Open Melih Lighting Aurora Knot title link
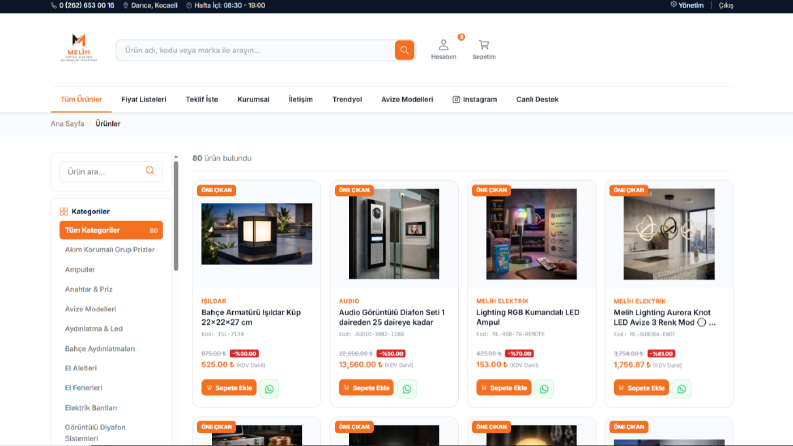 pyautogui.click(x=664, y=317)
